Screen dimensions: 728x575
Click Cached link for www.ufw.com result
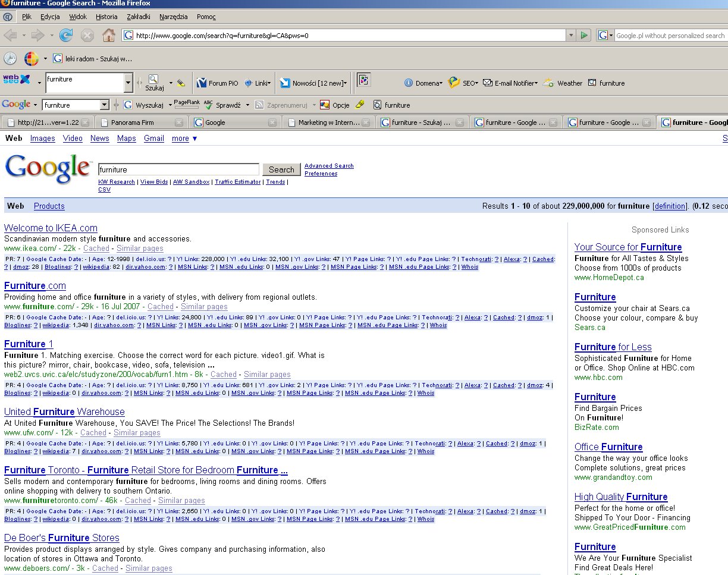click(93, 433)
